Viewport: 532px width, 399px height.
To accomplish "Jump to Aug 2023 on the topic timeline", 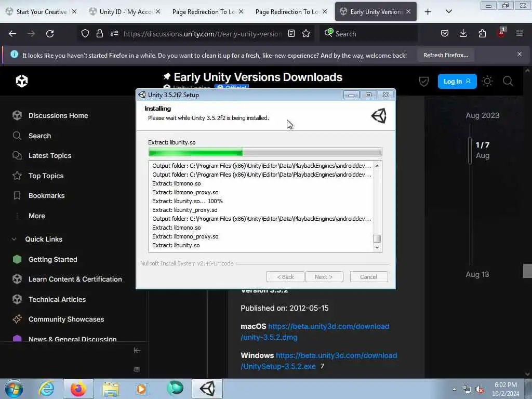I will coord(483,115).
